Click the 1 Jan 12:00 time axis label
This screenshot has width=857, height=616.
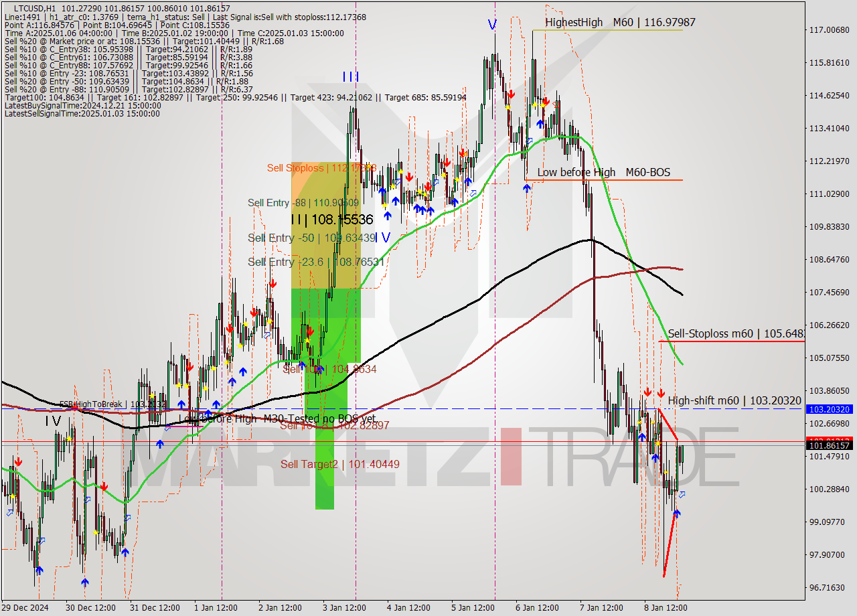216,607
